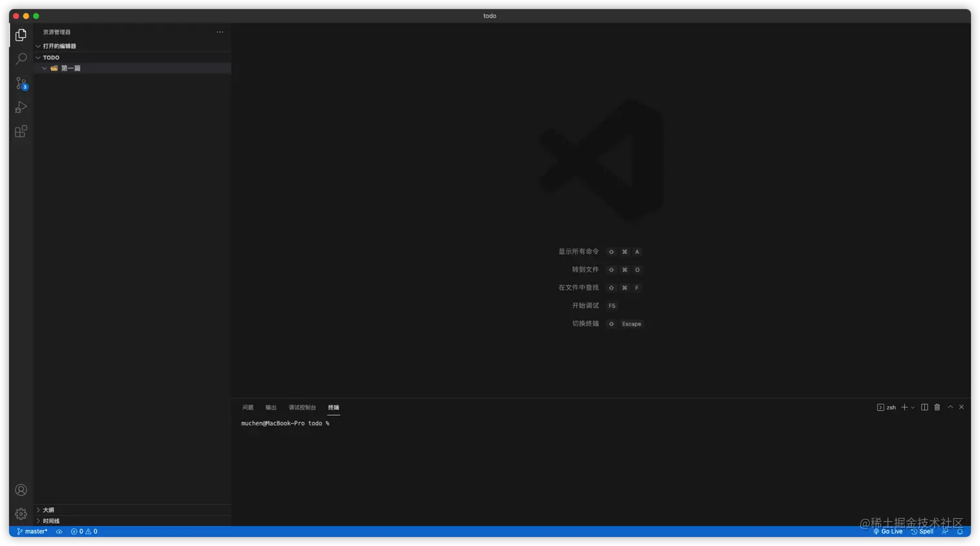Click the publish to cloud status icon

(59, 532)
